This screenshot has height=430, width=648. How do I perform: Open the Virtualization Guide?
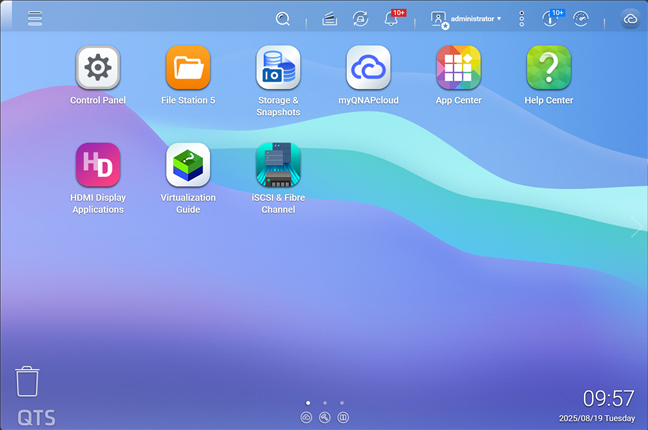[x=188, y=165]
